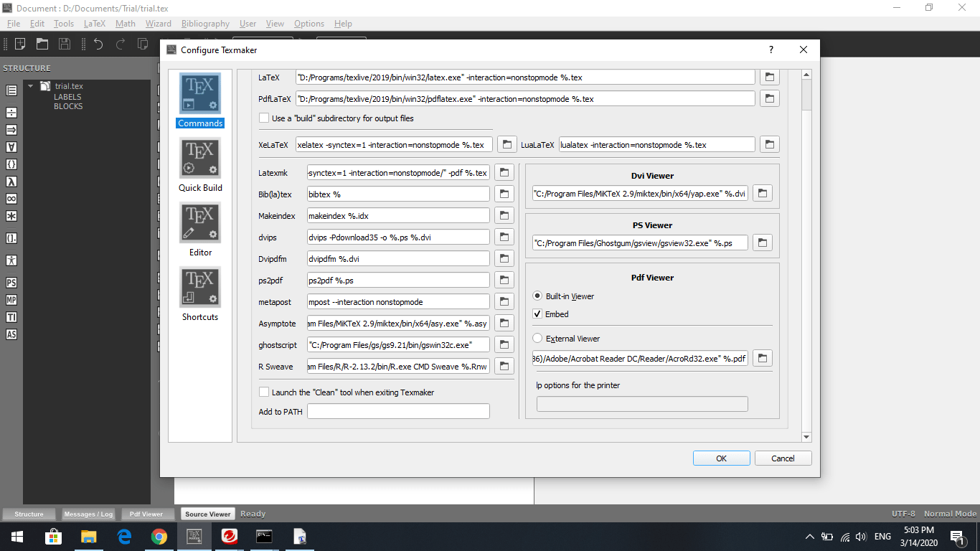Confirm settings with the OK button

[x=721, y=458]
